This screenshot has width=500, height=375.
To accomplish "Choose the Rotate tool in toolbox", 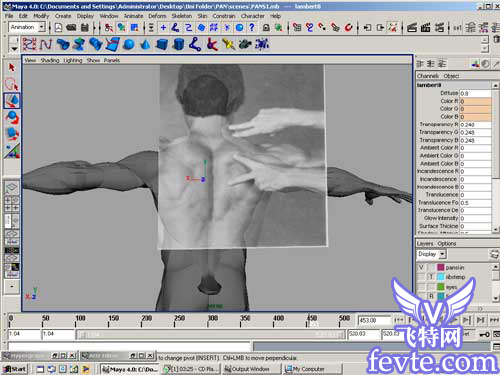I will pyautogui.click(x=12, y=117).
